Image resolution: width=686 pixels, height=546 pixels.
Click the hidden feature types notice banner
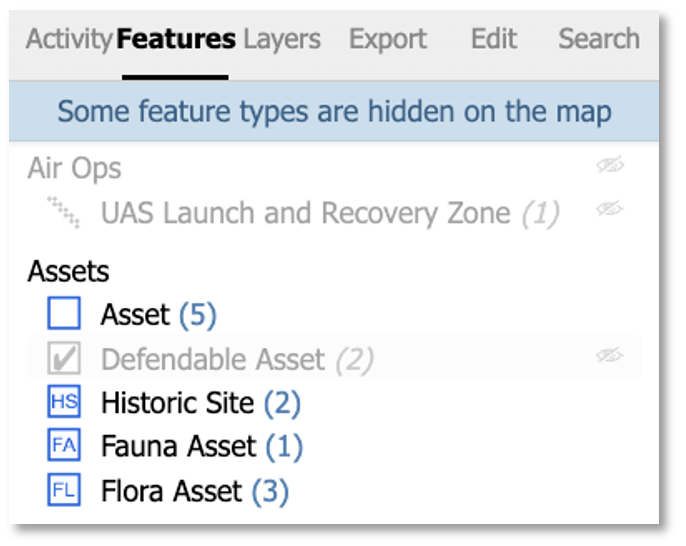[334, 110]
